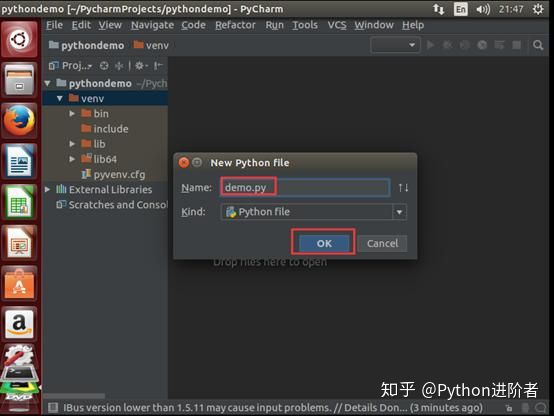Image resolution: width=554 pixels, height=416 pixels.
Task: Click the Run triangle button in toolbar
Action: tap(430, 45)
